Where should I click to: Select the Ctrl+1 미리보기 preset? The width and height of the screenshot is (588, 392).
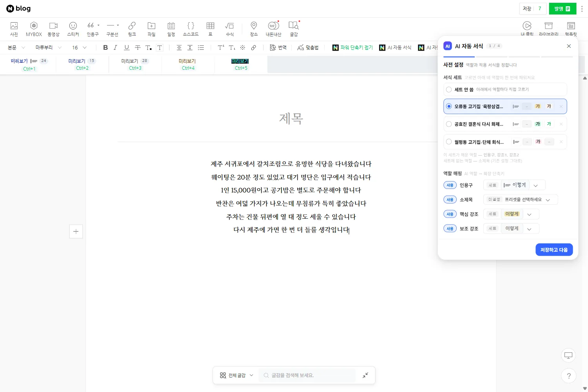29,65
